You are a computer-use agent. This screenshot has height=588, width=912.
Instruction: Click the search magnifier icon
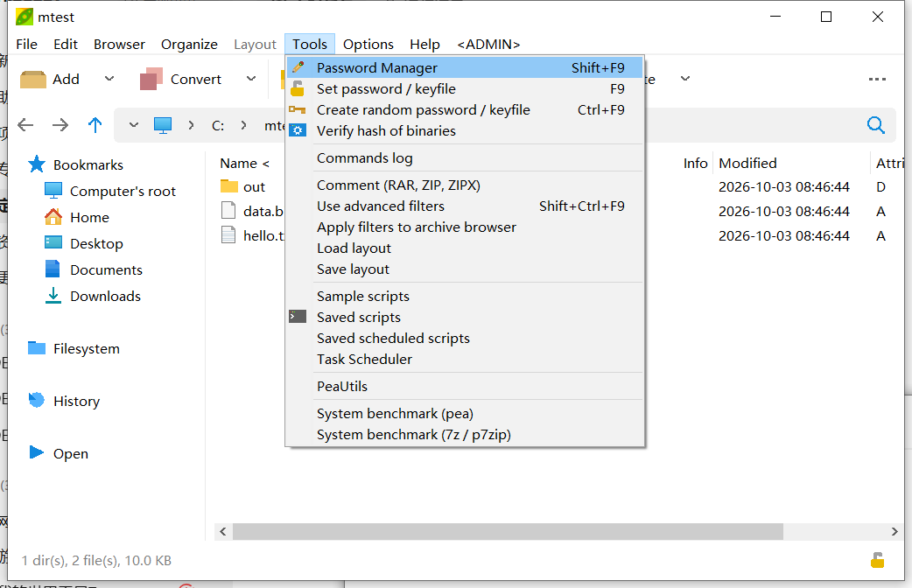coord(876,125)
